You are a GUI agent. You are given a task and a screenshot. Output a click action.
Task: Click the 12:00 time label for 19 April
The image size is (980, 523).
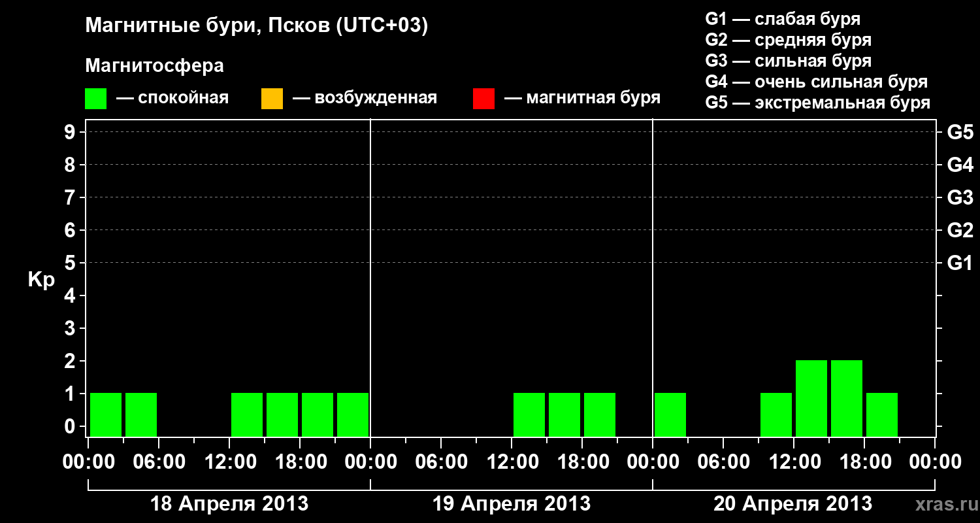512,462
